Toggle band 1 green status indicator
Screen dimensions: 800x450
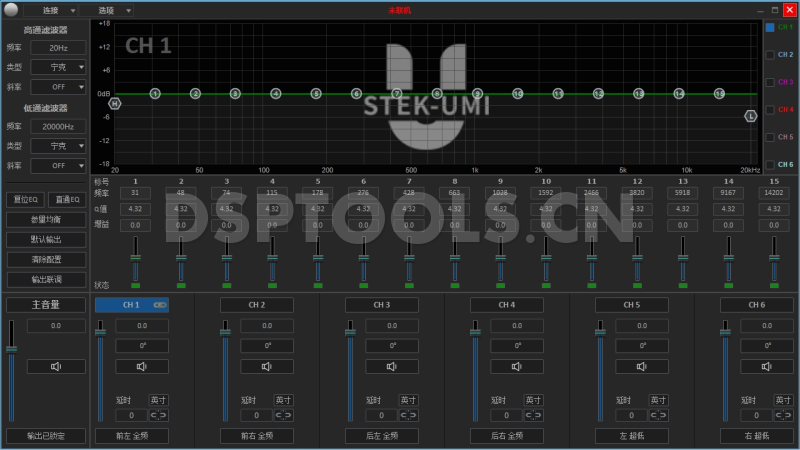click(x=135, y=286)
